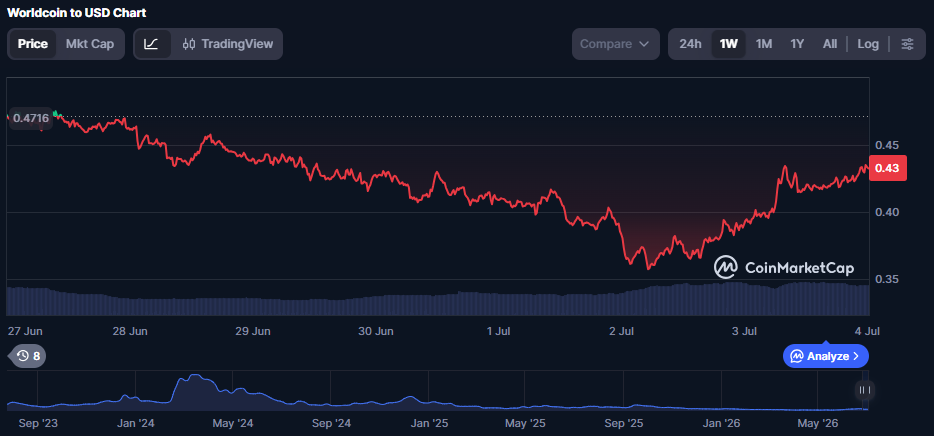Set the chart range to 24h
934x436 pixels.
click(690, 44)
